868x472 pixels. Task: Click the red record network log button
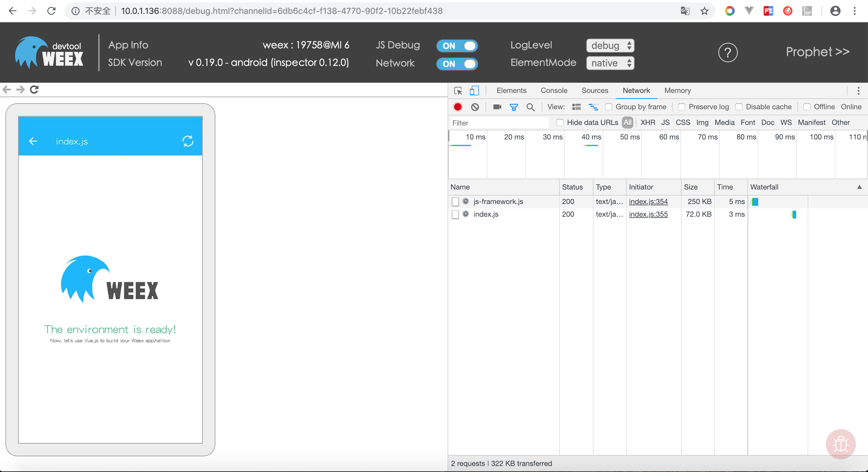click(x=458, y=107)
